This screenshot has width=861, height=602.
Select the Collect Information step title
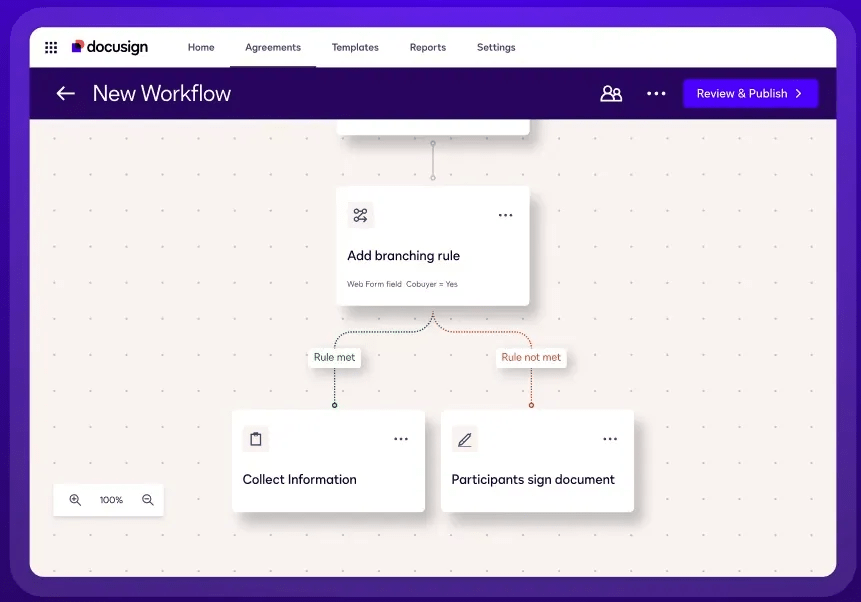299,480
